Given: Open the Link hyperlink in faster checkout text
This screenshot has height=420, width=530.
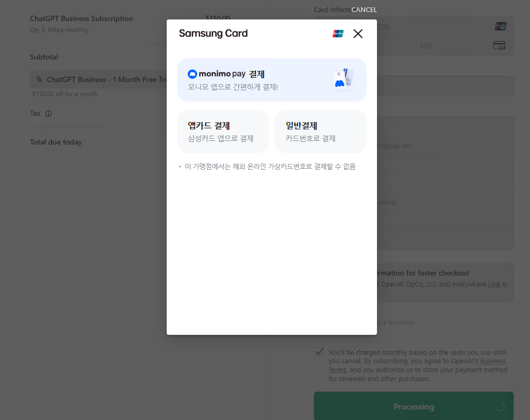Looking at the screenshot, I should (494, 284).
